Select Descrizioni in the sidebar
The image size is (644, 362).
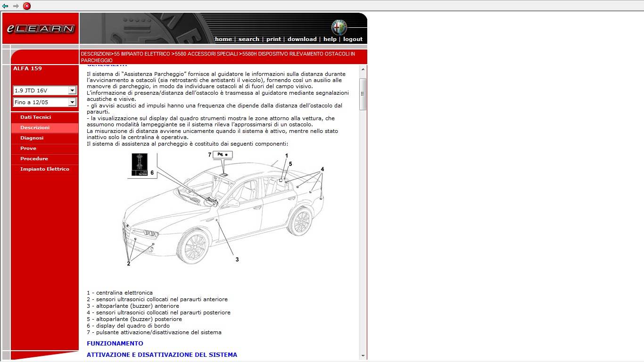(35, 128)
